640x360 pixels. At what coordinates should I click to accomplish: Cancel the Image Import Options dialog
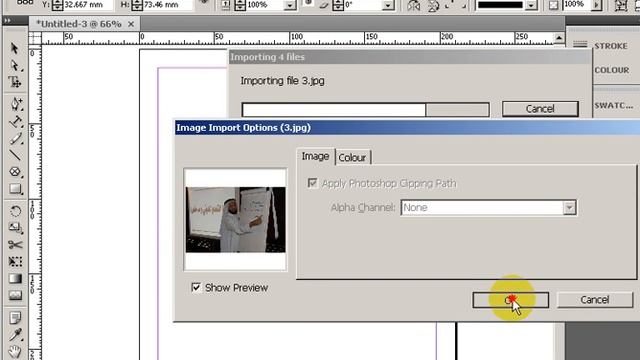595,300
